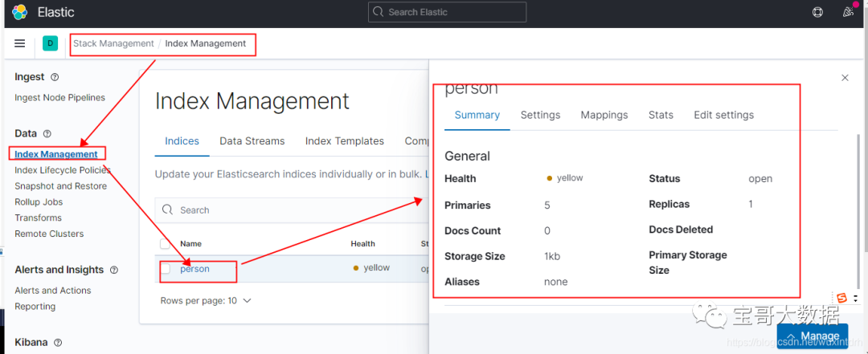Close the person index flyout
Screen dimensions: 868x354
[845, 78]
